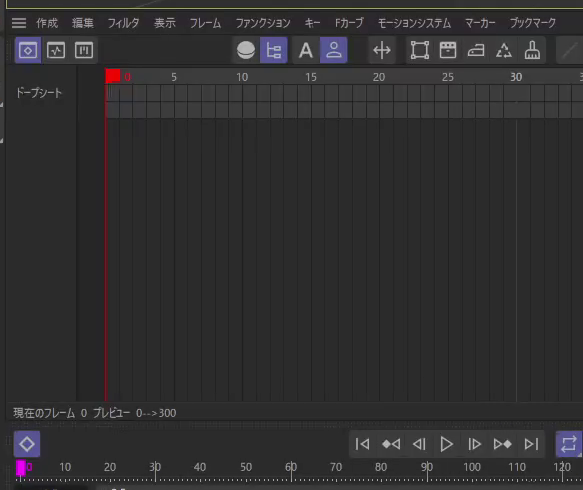Click the magenta playhead on the bottom ruler
The height and width of the screenshot is (490, 583).
[21, 468]
